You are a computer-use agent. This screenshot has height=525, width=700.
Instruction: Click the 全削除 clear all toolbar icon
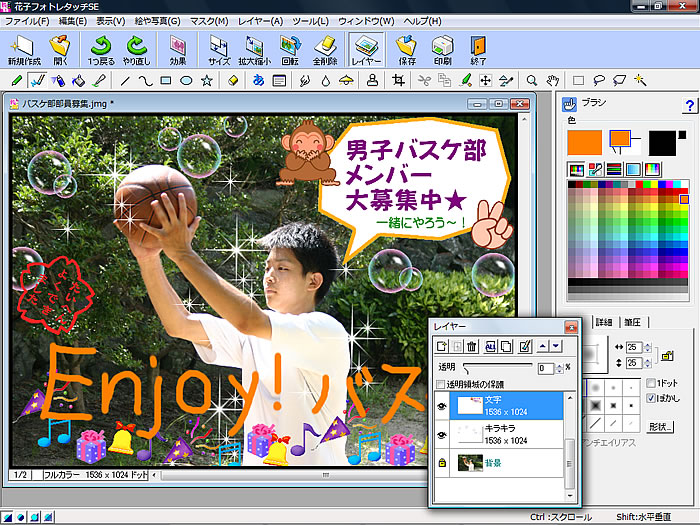325,50
